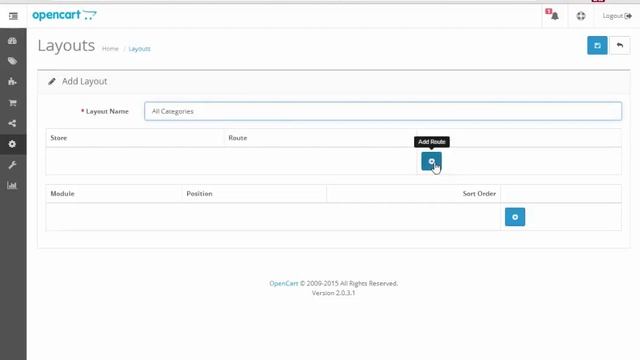Open the System gear sidebar icon
This screenshot has height=360, width=640.
[x=12, y=144]
